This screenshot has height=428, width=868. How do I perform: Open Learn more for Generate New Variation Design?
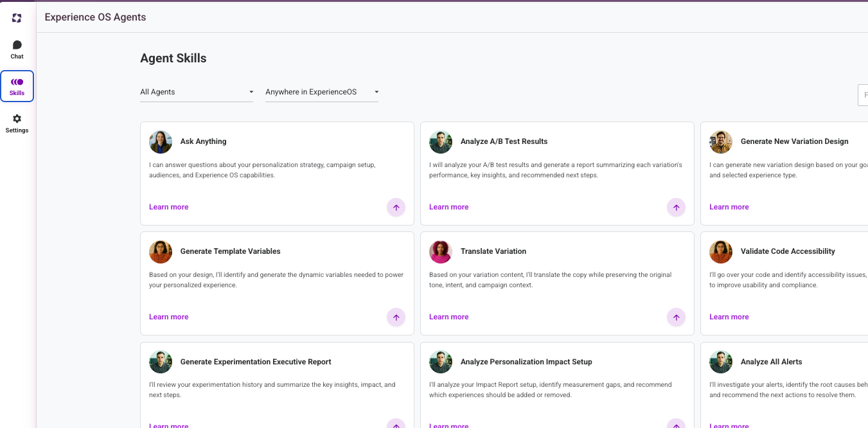click(x=729, y=207)
